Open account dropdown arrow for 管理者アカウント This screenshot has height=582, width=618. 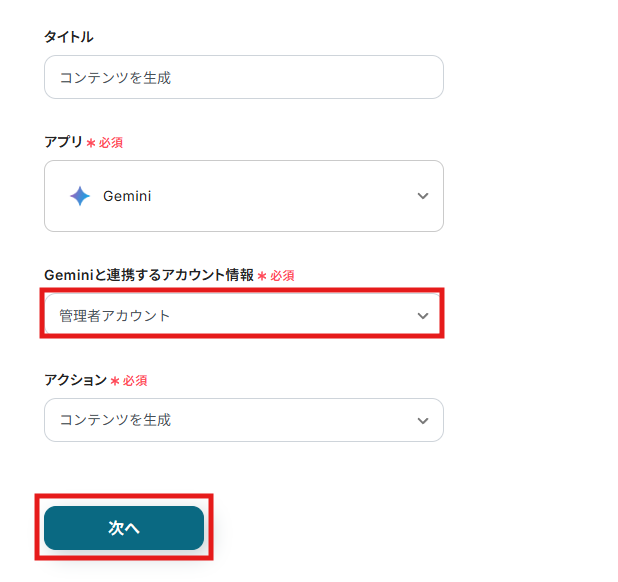click(x=422, y=316)
